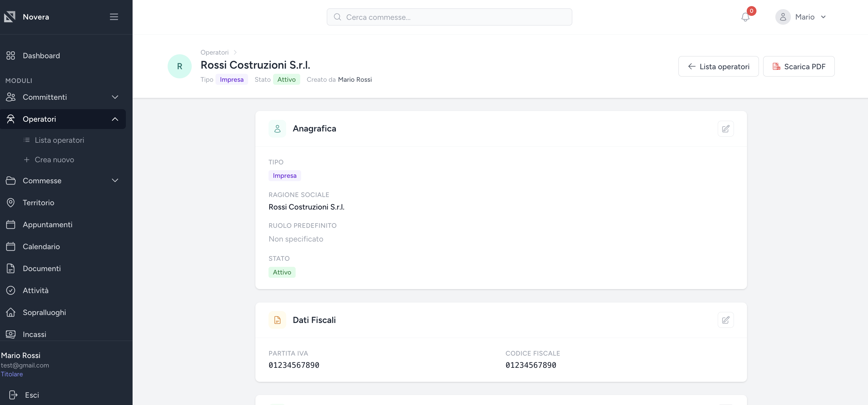868x405 pixels.
Task: Click the Novera logo icon
Action: pyautogui.click(x=10, y=16)
